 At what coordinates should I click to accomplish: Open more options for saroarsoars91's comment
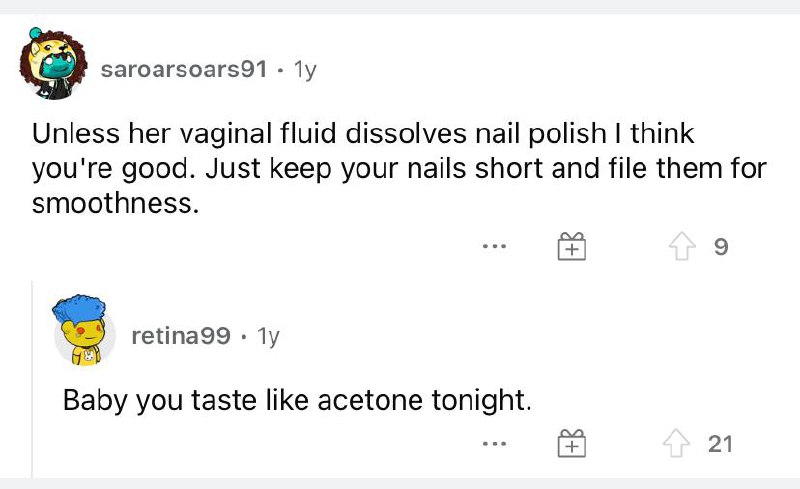tap(493, 247)
